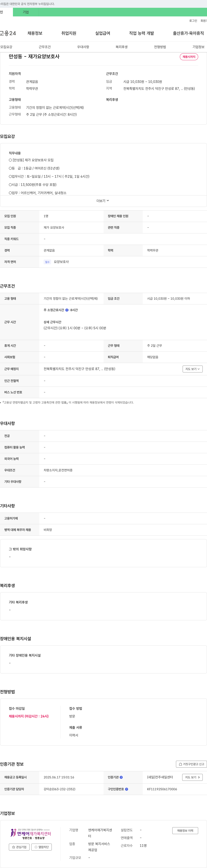Screen dimensions: 207x868
Task: Jump to 전형방법 section tab
Action: point(160,47)
